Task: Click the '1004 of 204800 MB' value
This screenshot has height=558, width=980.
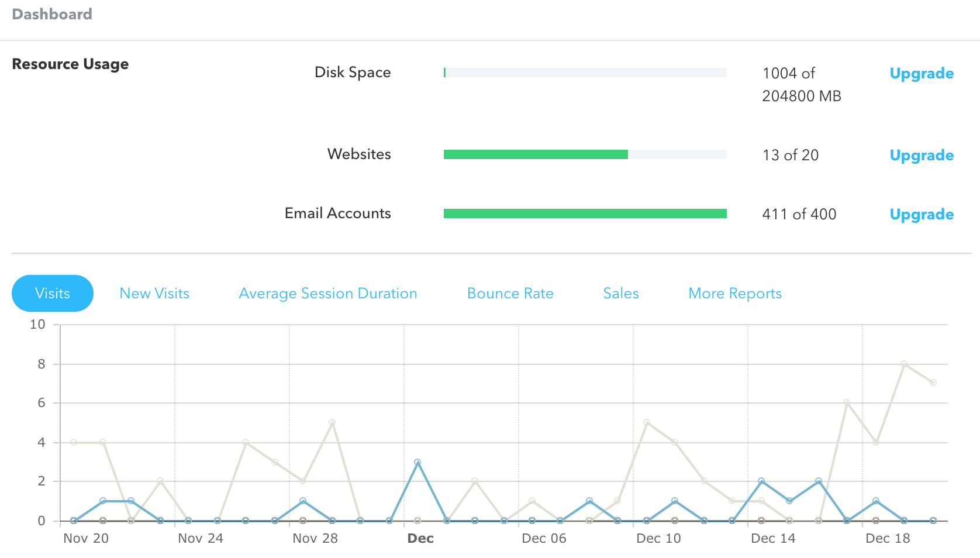Action: 802,84
